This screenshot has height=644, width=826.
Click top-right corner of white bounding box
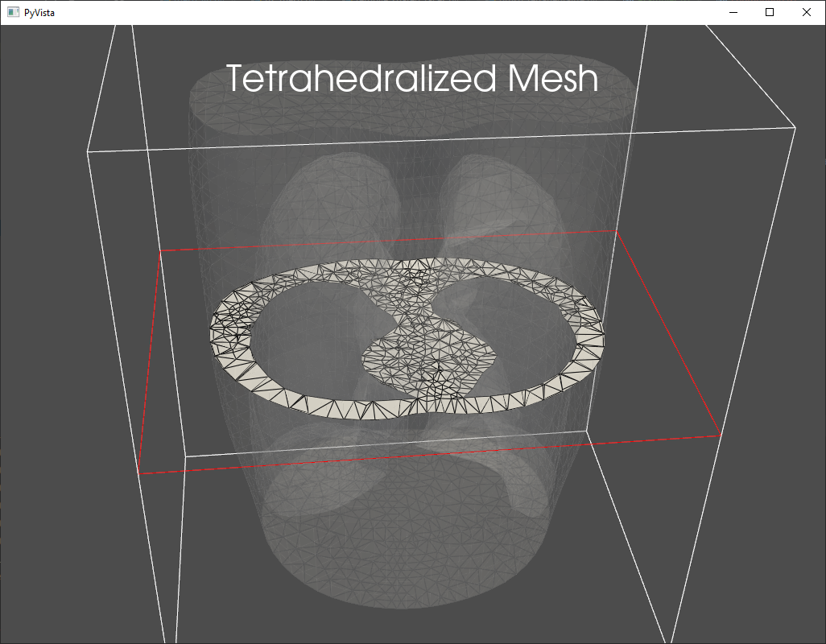pyautogui.click(x=795, y=126)
